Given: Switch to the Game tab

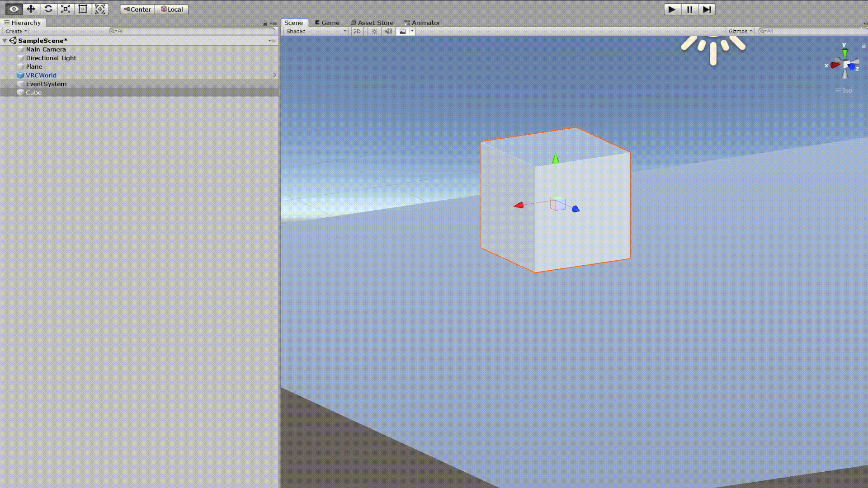Looking at the screenshot, I should 327,23.
